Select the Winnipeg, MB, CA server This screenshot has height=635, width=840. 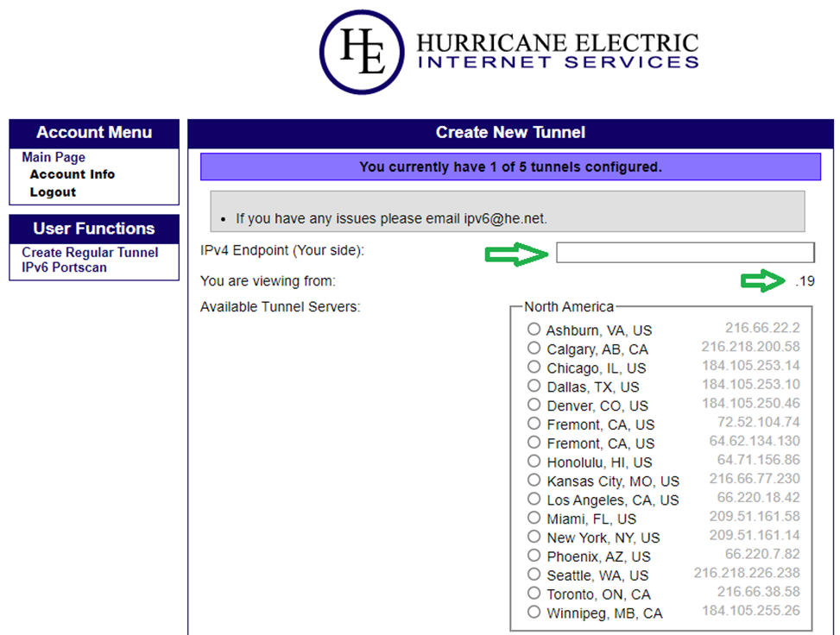point(534,612)
